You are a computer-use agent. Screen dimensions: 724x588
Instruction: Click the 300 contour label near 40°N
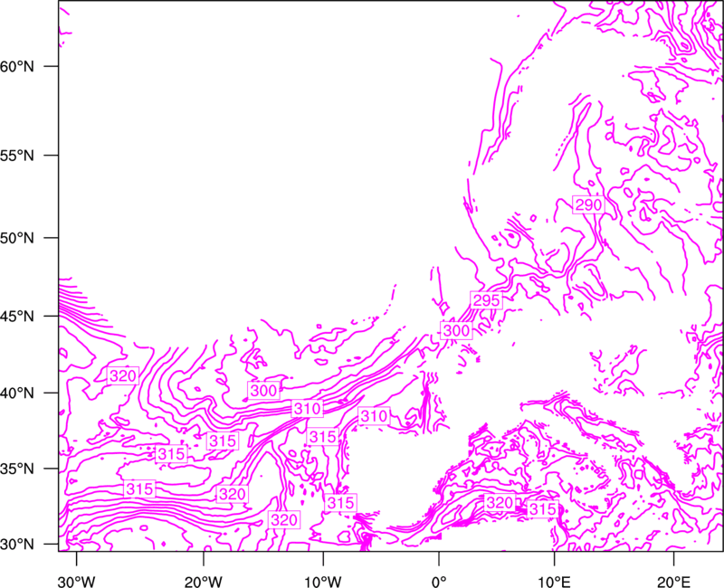(x=263, y=391)
